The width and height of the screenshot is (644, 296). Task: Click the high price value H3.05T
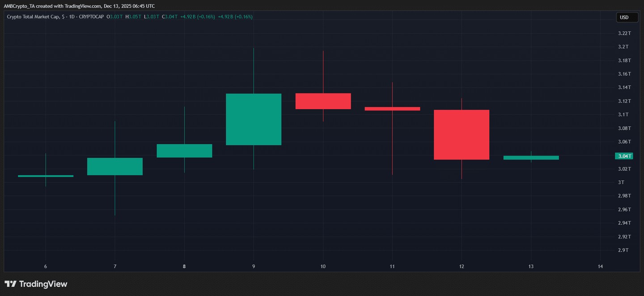click(x=133, y=17)
